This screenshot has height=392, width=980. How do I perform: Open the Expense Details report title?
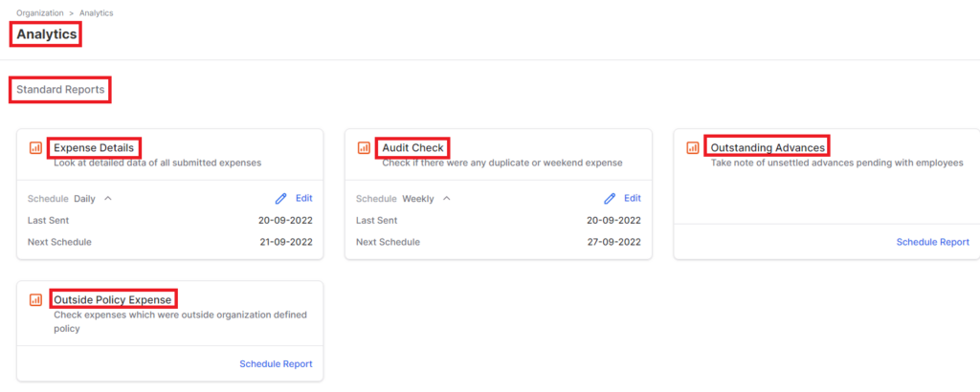pos(94,148)
